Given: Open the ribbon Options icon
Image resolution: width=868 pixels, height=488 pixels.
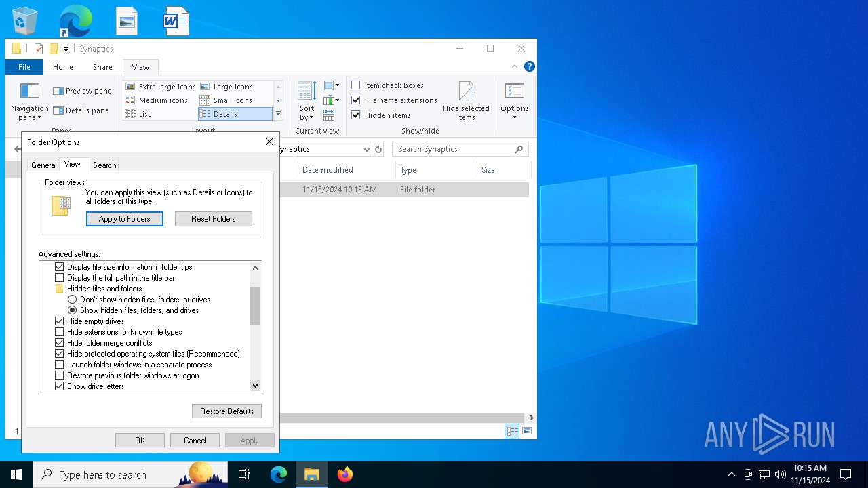Looking at the screenshot, I should 515,91.
